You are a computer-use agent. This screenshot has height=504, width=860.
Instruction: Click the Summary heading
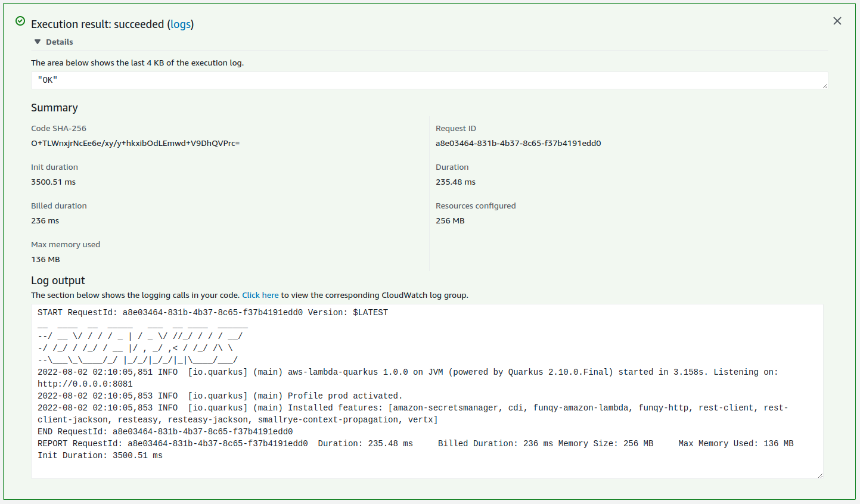pyautogui.click(x=54, y=108)
